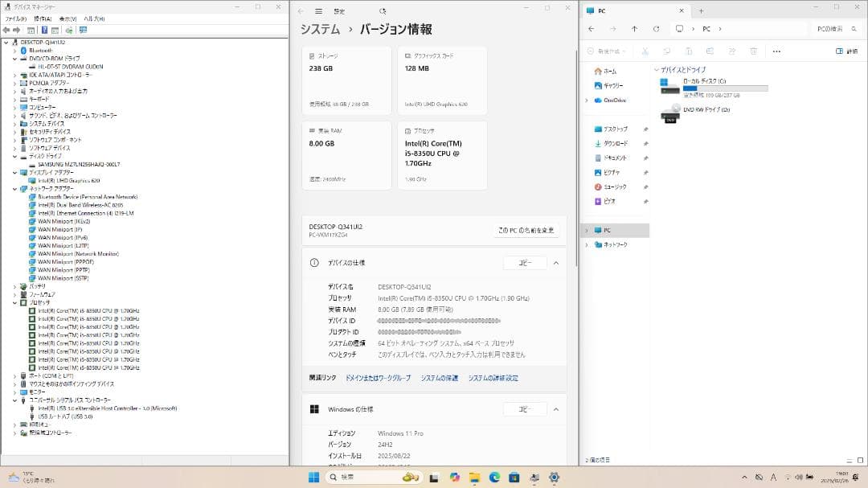Expand バッテリ node in Device Manager
The image size is (868, 488).
[15, 286]
